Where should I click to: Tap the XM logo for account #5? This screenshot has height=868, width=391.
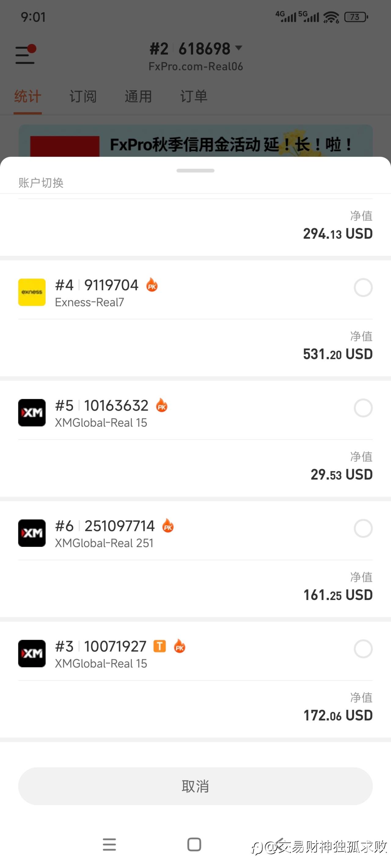click(x=32, y=412)
